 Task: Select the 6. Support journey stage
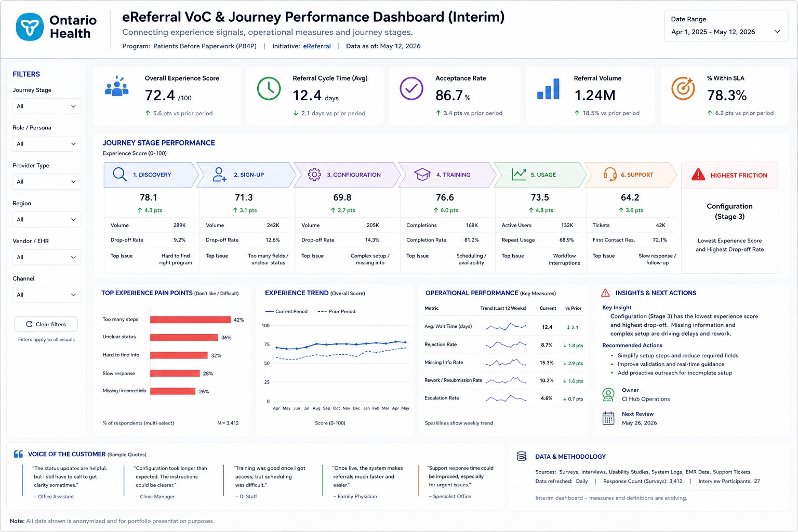pyautogui.click(x=631, y=175)
